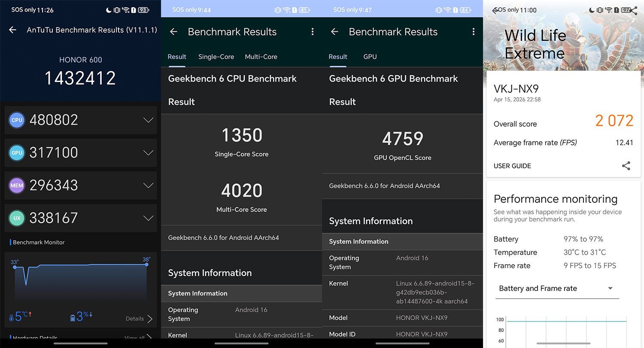The image size is (644, 348).
Task: Tap the battery drop icon in AnTuTu
Action: tap(73, 318)
